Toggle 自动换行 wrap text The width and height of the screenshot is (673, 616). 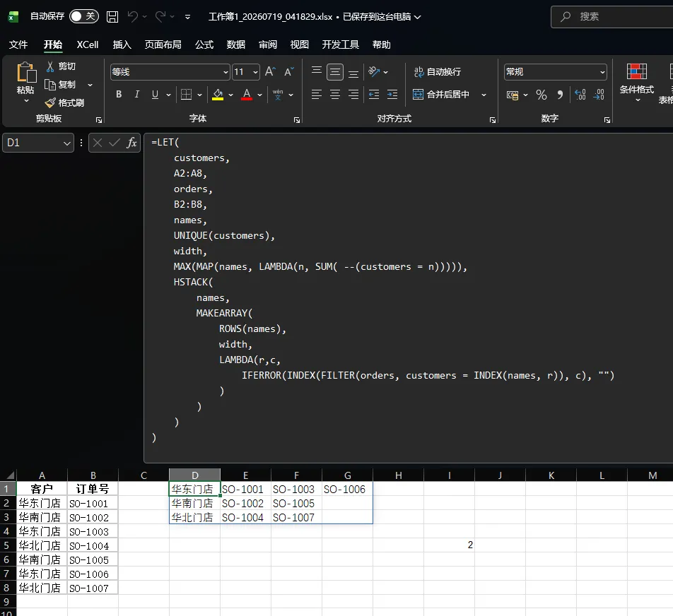[x=437, y=71]
